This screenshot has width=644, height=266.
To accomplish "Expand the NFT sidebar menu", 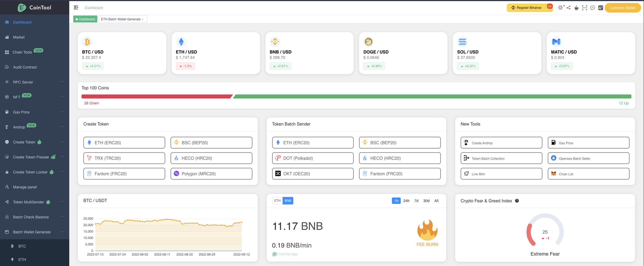I will coord(35,97).
